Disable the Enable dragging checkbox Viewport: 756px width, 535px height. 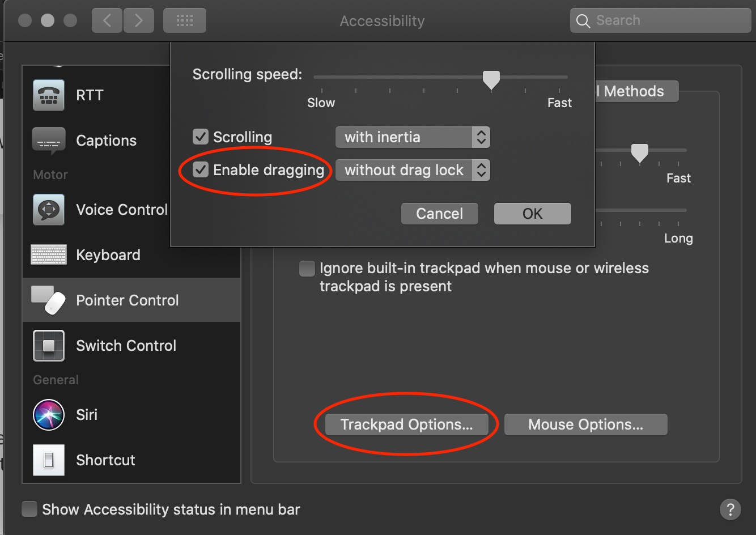[201, 169]
